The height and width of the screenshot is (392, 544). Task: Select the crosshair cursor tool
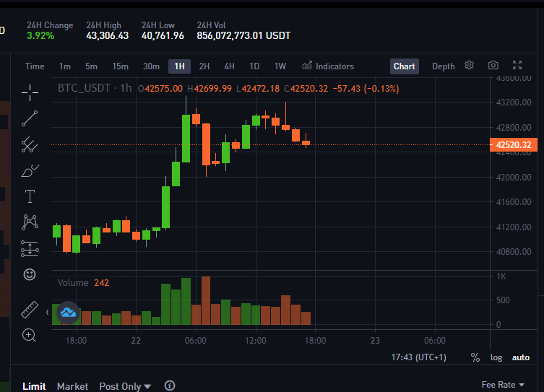pos(30,92)
